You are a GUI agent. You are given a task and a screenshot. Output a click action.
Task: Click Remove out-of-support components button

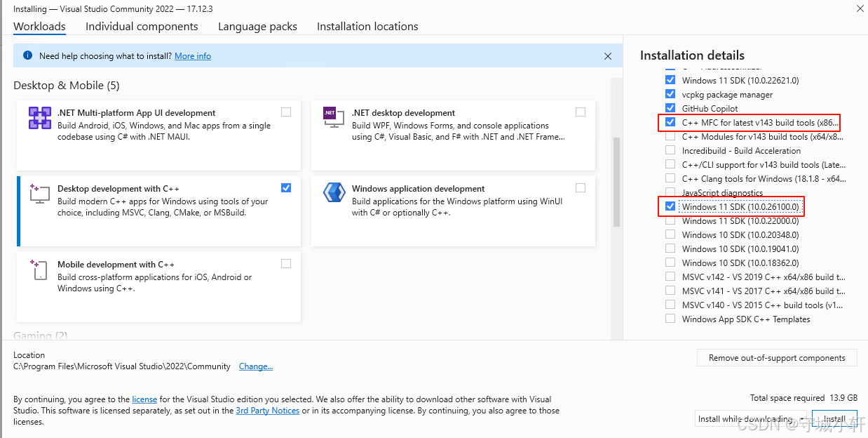tap(777, 357)
